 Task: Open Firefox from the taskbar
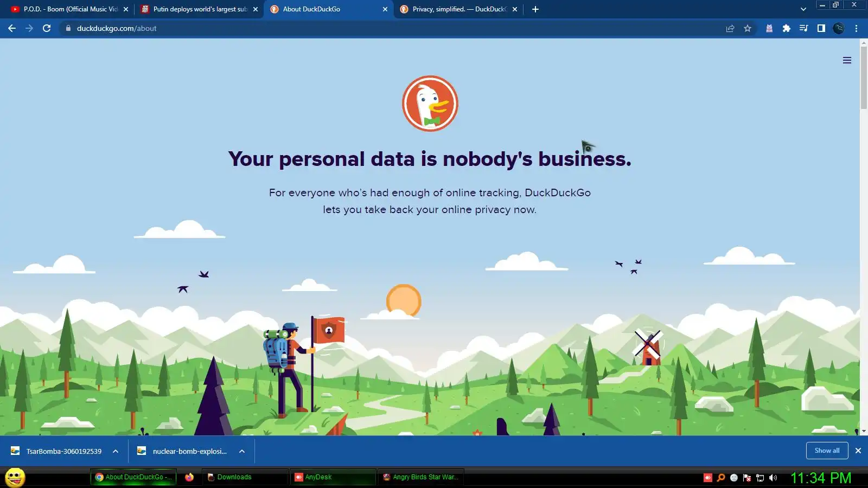pyautogui.click(x=189, y=477)
